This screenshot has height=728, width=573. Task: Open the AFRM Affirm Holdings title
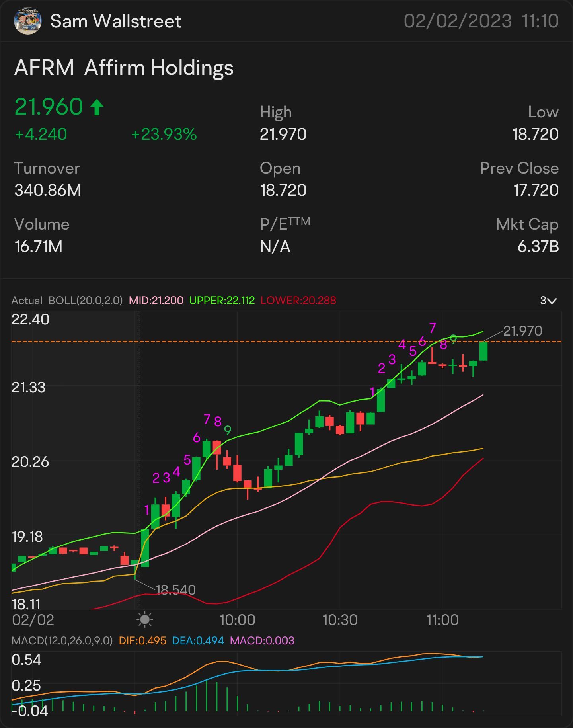click(x=124, y=68)
